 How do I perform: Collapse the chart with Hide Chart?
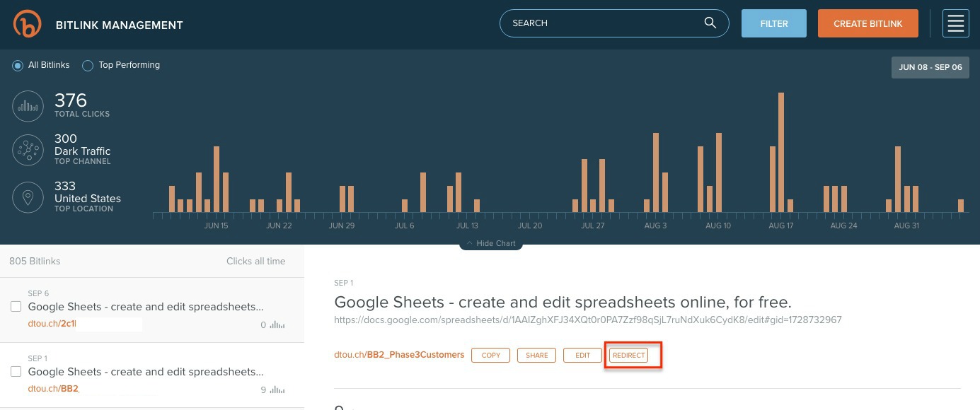490,243
